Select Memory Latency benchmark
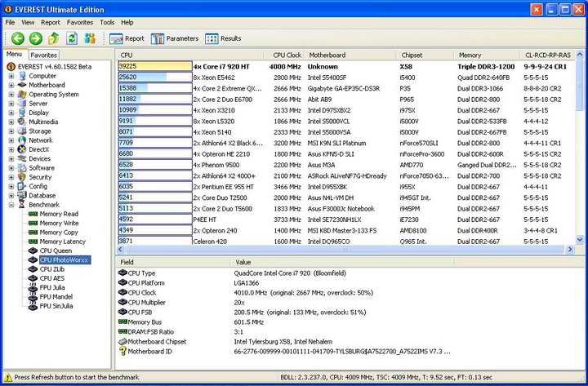This screenshot has width=588, height=386. click(x=63, y=242)
